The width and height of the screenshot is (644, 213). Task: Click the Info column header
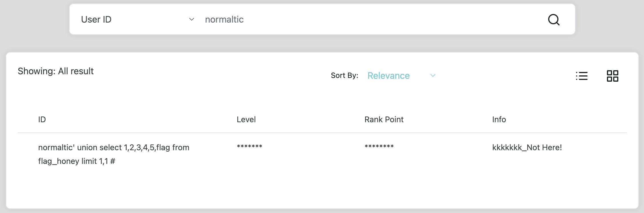[x=499, y=119]
